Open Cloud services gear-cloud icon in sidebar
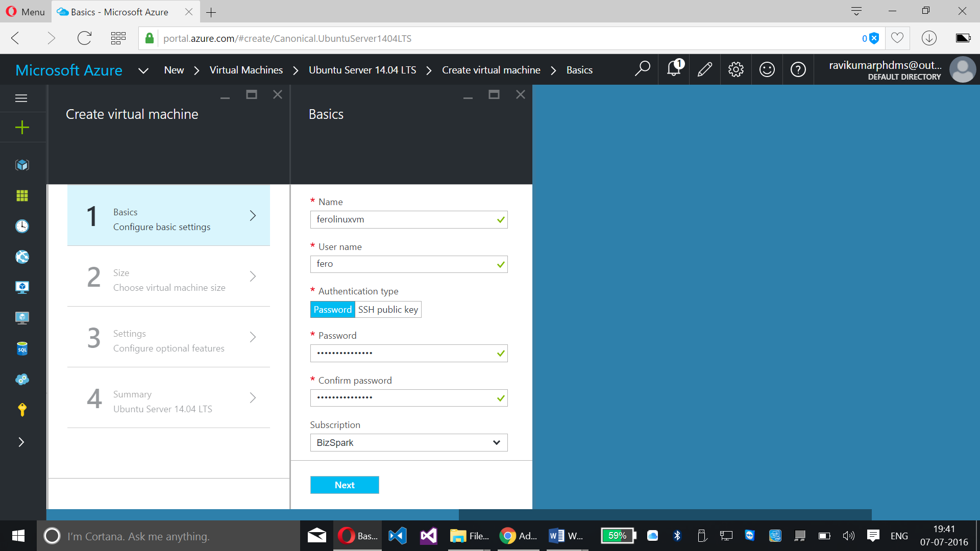This screenshot has height=551, width=980. click(22, 379)
